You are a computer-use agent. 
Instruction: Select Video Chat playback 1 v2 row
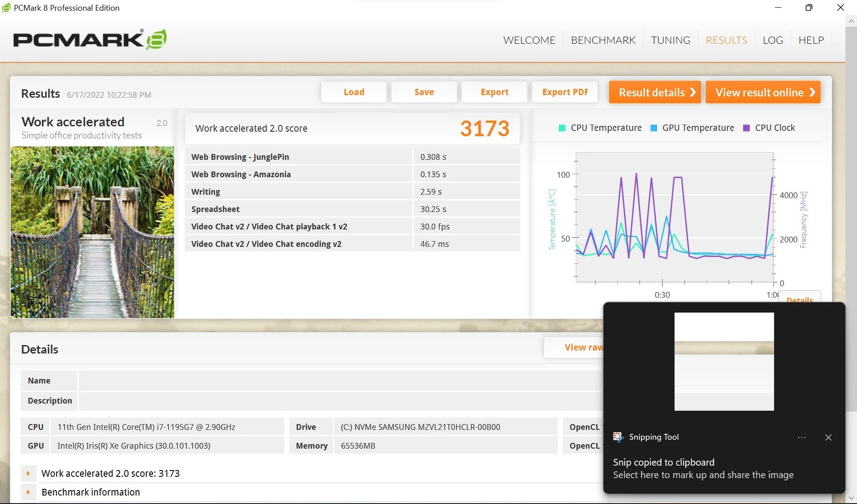(353, 226)
